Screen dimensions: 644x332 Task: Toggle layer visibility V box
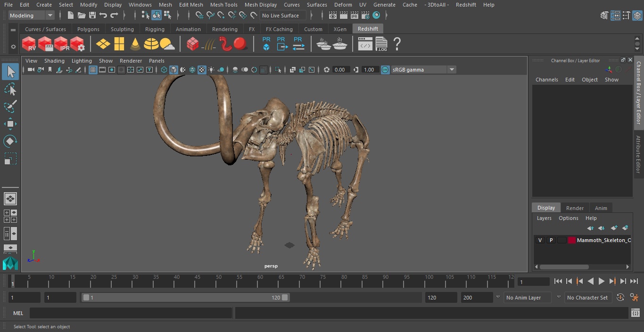540,240
